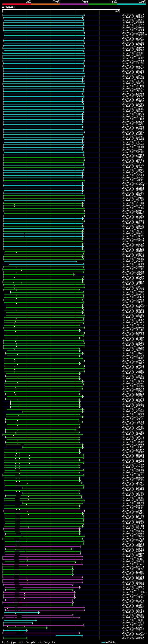Select hit label UniRef100_Q56WA4
This screenshot has width=148, height=644.
(x=133, y=33)
